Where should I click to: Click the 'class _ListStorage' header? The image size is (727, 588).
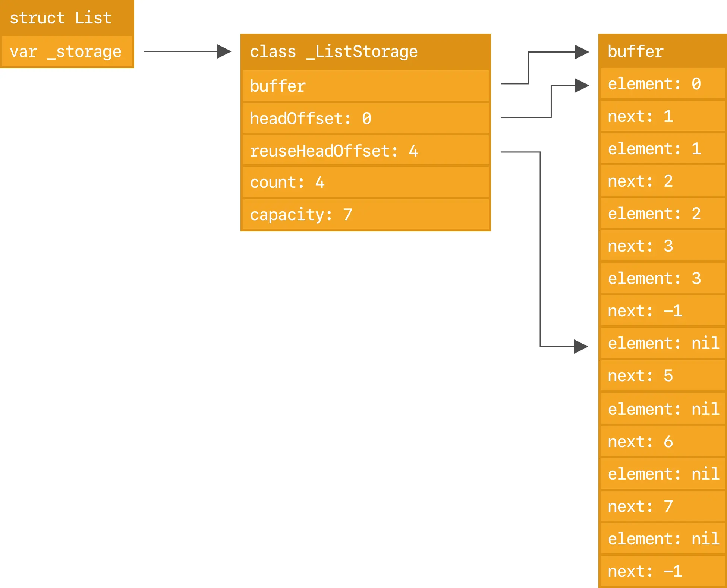365,51
